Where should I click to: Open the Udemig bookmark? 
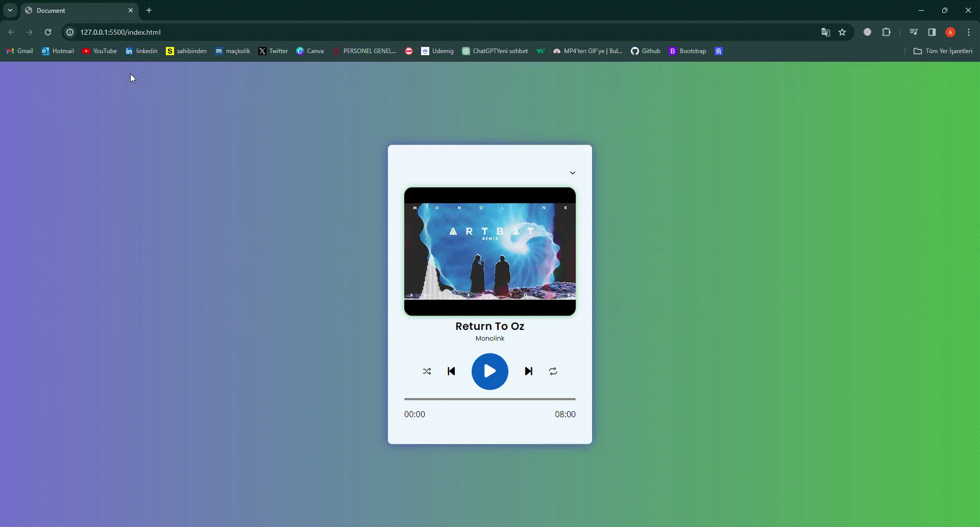tap(437, 51)
